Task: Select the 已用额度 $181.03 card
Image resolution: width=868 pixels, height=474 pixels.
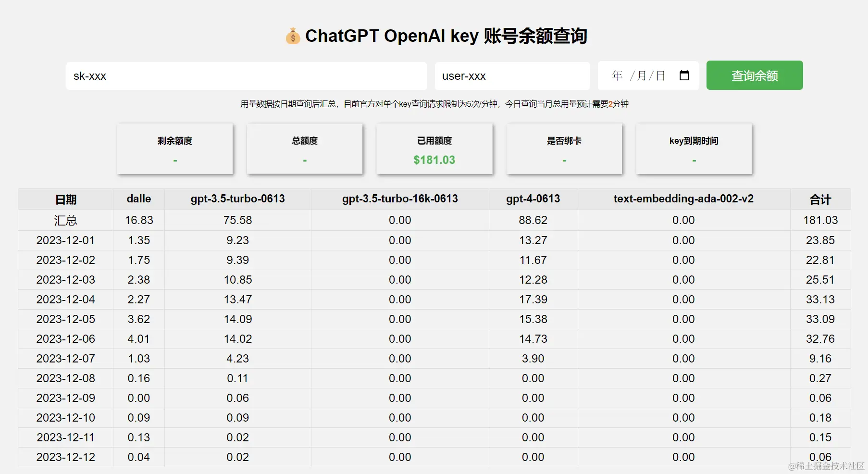Action: pos(434,149)
